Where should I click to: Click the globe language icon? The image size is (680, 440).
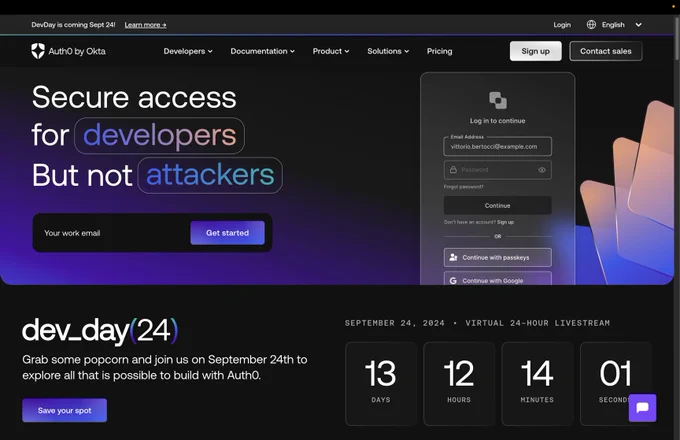[x=591, y=25]
